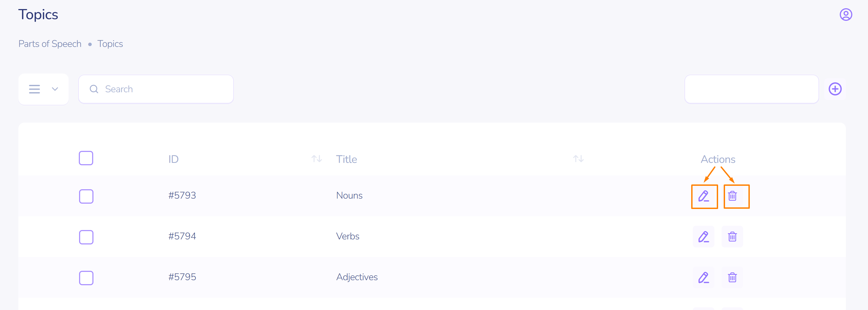Delete the Adjectives topic
The image size is (868, 310).
coord(732,278)
